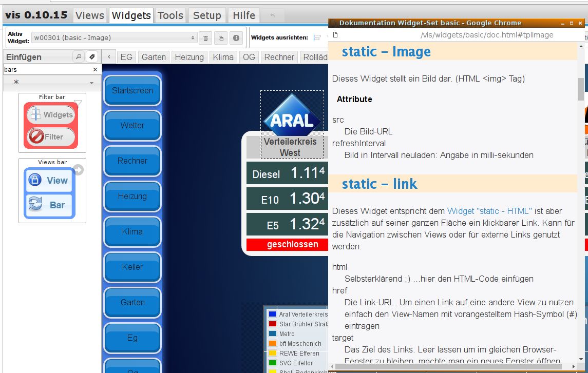Image resolution: width=588 pixels, height=373 pixels.
Task: Open the Setup tab
Action: 207,15
